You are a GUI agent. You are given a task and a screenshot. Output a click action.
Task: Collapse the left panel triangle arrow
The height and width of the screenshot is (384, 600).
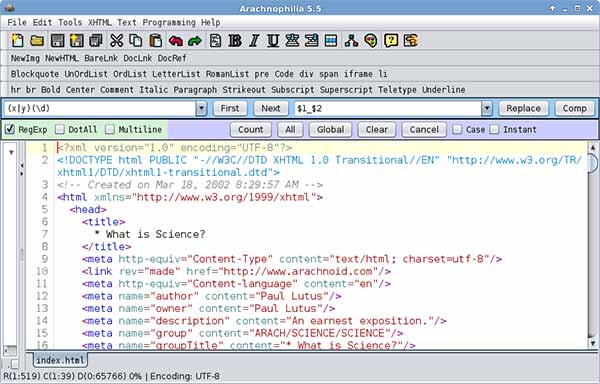point(11,152)
